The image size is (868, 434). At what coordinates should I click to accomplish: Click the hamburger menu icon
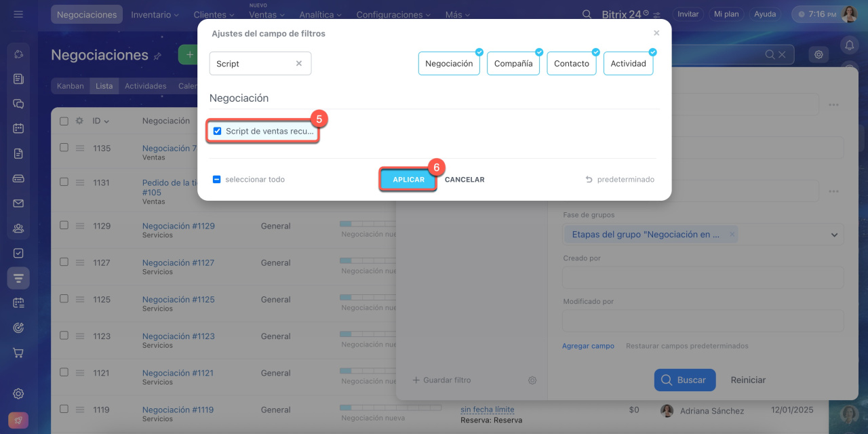pyautogui.click(x=18, y=14)
